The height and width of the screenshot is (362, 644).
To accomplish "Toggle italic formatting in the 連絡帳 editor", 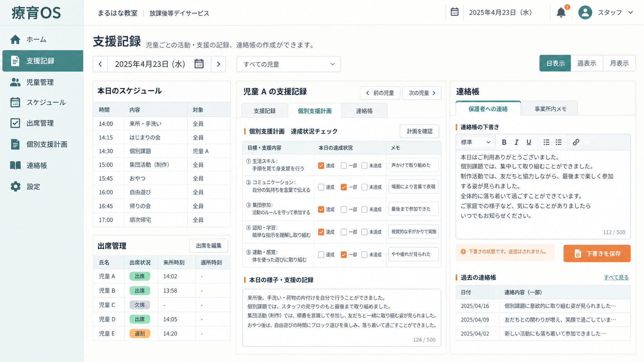I will pos(517,142).
